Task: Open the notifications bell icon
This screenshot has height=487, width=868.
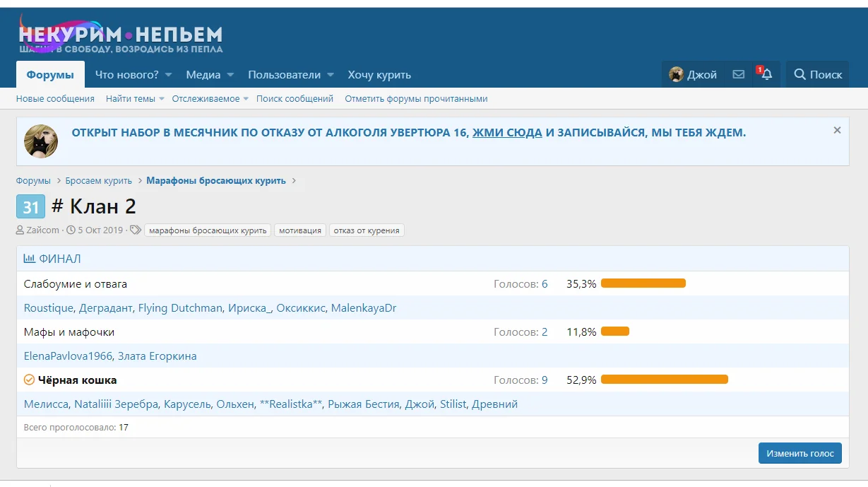Action: [766, 74]
